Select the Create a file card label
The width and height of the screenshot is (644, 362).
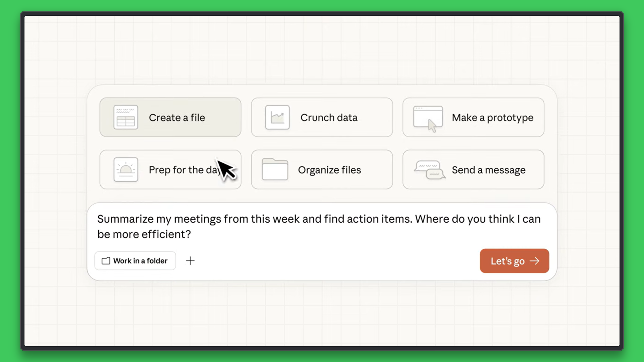tap(177, 118)
